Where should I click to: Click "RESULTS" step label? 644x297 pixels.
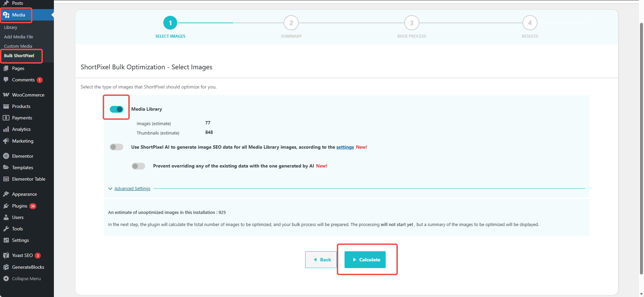[x=530, y=36]
